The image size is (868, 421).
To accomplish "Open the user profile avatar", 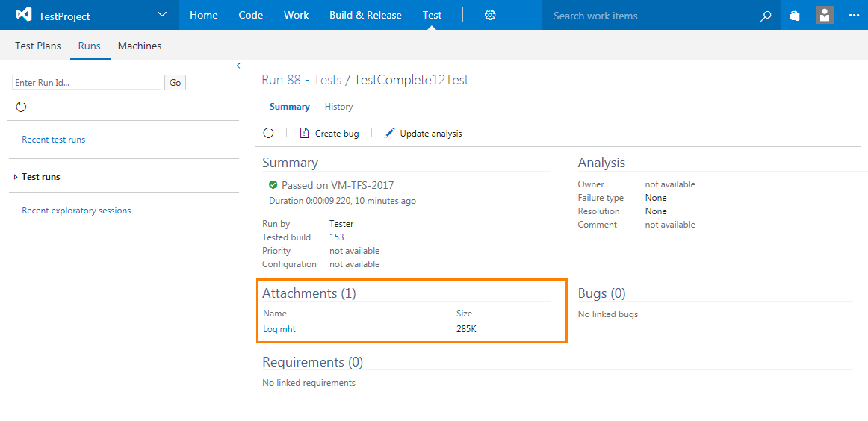I will [824, 15].
